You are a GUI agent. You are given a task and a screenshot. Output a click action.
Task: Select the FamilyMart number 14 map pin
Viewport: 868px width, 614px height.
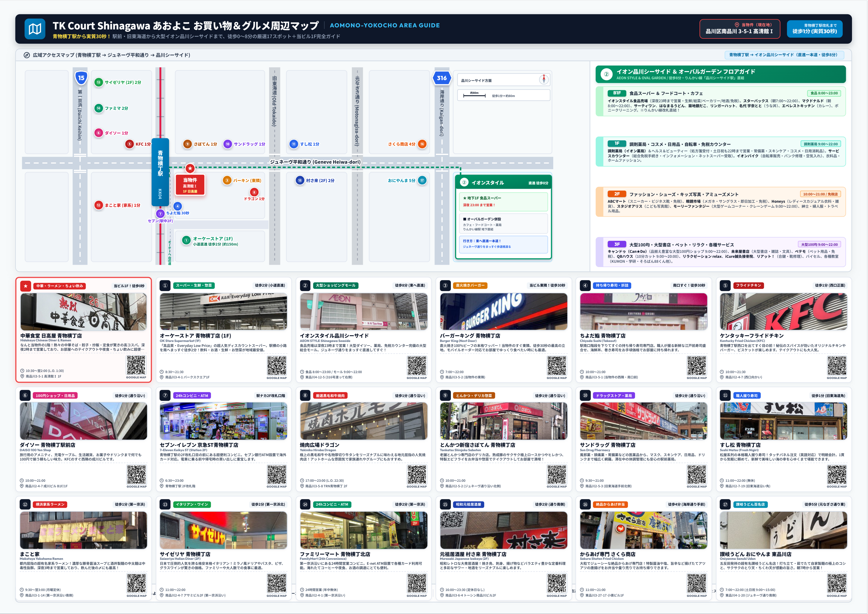point(99,108)
